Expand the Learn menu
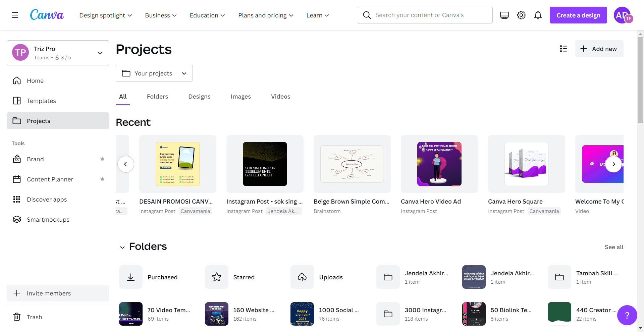Image resolution: width=644 pixels, height=332 pixels. pos(318,15)
